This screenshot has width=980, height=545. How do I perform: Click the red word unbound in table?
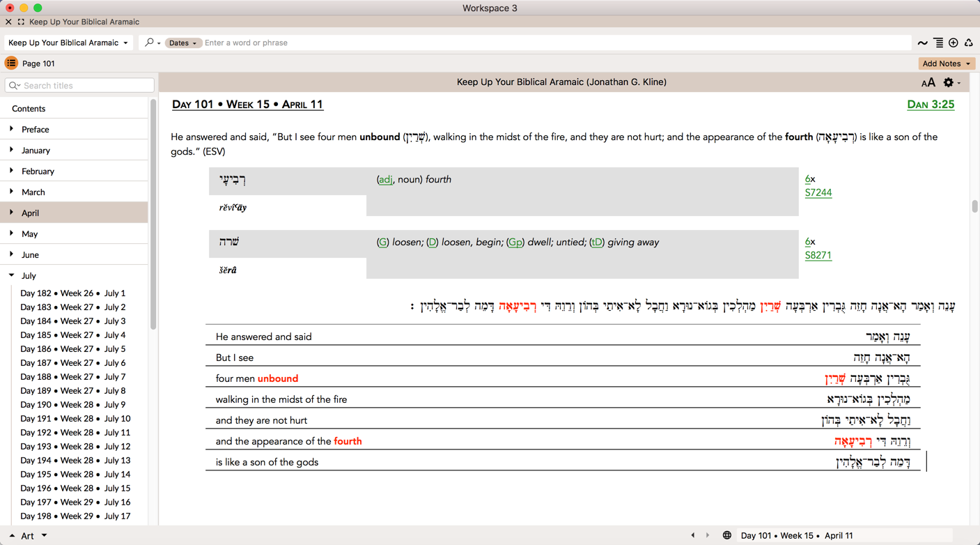pos(278,378)
